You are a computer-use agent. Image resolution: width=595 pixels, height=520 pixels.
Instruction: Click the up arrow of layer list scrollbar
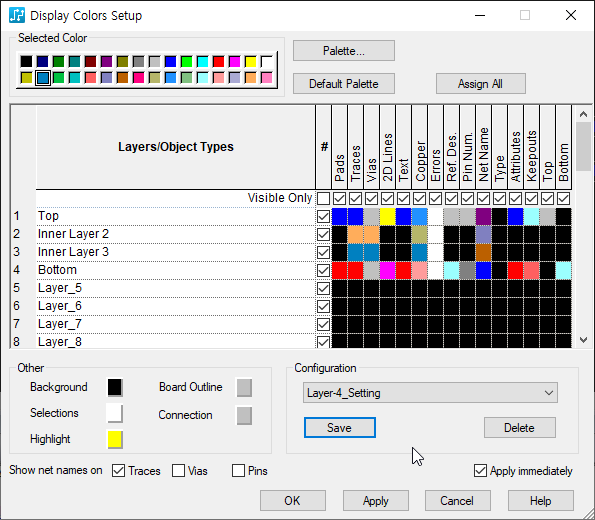(584, 113)
